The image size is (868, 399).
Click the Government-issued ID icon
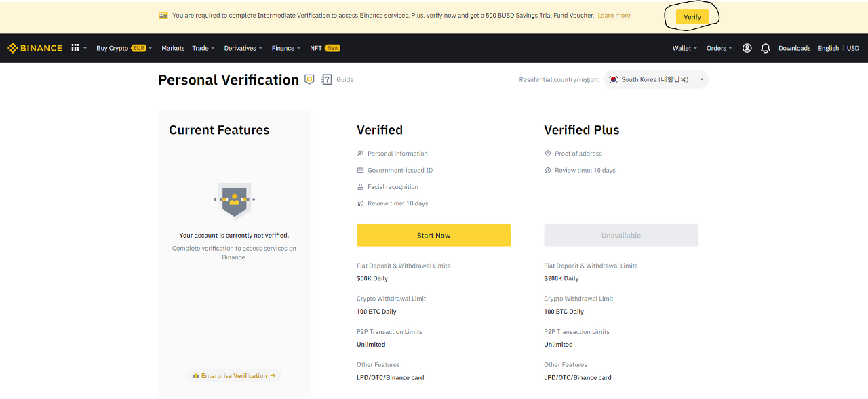point(361,170)
